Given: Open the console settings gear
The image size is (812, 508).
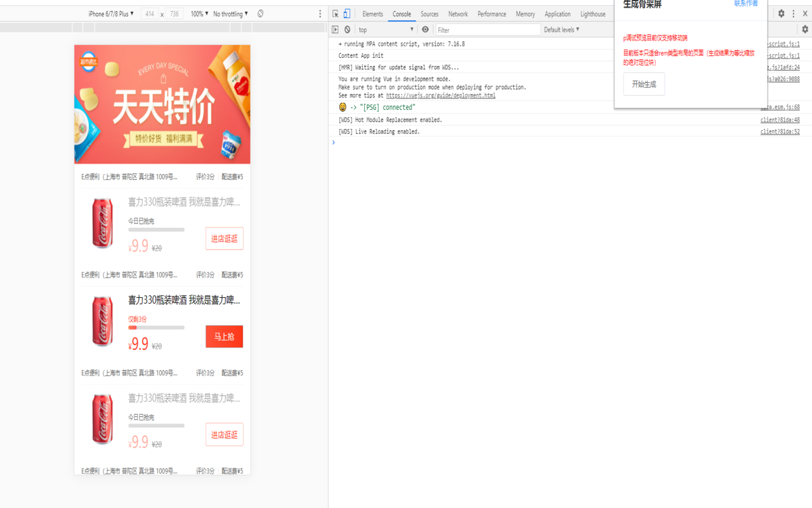Looking at the screenshot, I should [805, 30].
